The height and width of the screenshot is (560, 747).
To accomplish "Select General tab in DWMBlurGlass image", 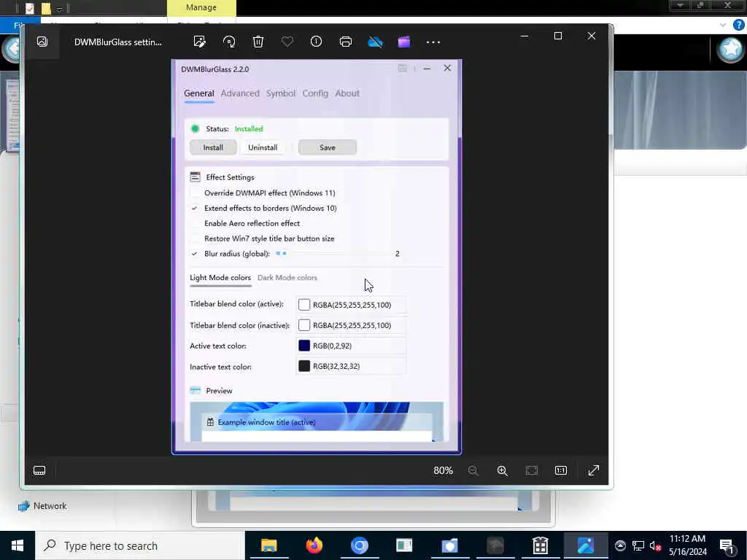I will tap(199, 93).
